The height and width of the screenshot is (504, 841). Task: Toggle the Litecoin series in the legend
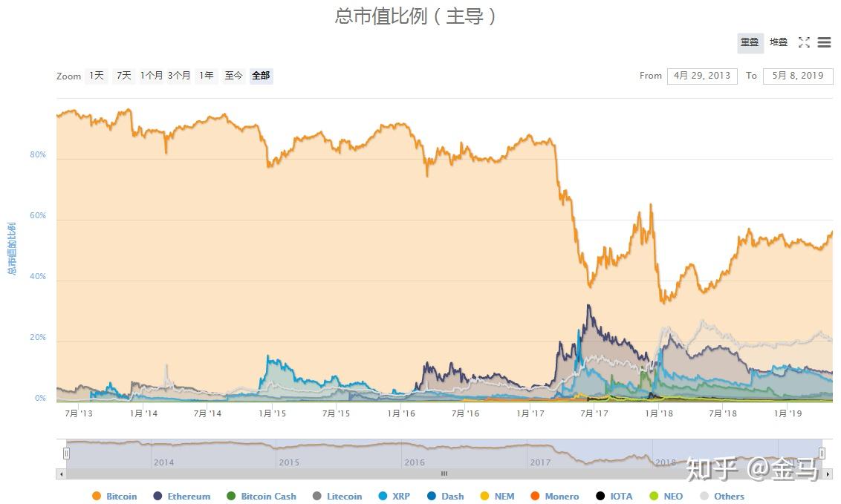click(x=317, y=496)
